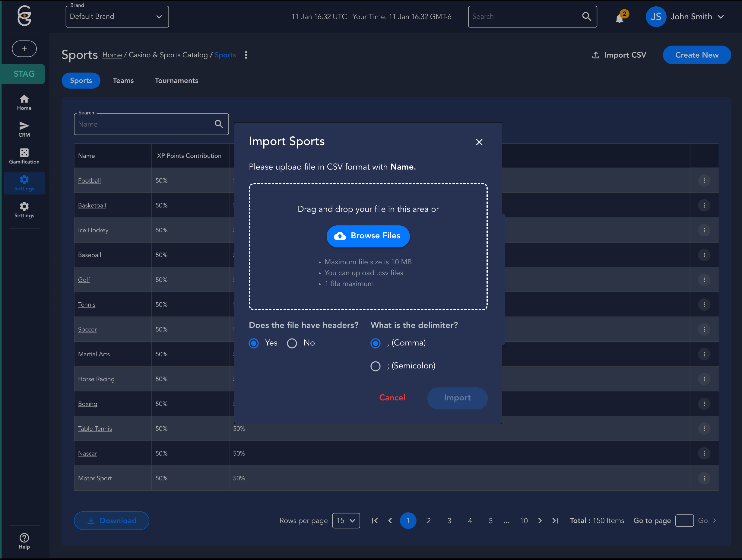
Task: Click magnifier icon in top search bar
Action: [x=586, y=16]
